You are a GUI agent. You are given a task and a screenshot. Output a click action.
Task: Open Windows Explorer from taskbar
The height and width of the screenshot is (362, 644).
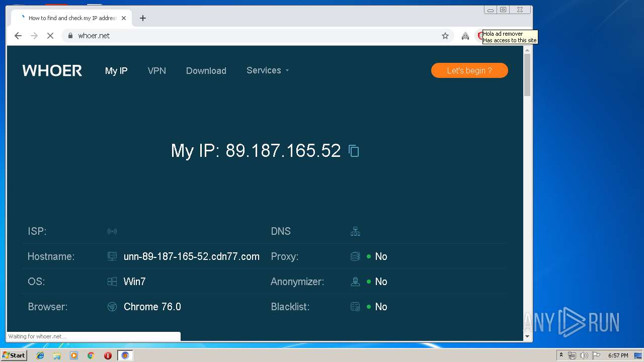[x=57, y=355]
